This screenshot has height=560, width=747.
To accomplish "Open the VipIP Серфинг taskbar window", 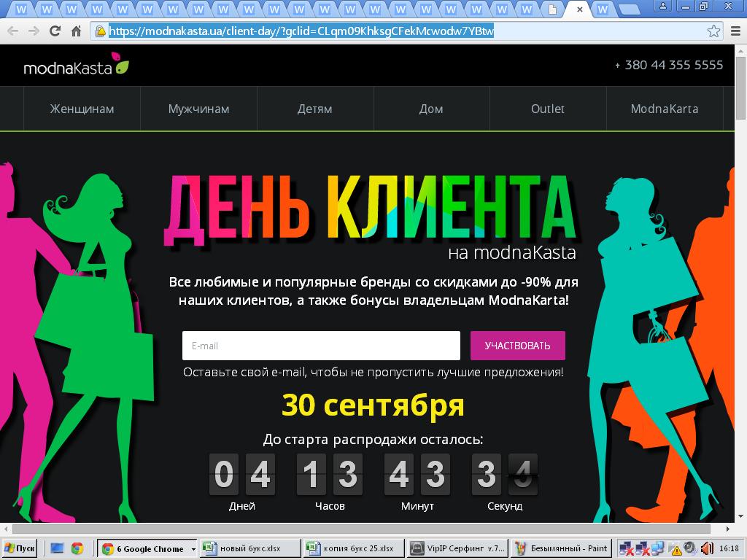I will pyautogui.click(x=458, y=548).
